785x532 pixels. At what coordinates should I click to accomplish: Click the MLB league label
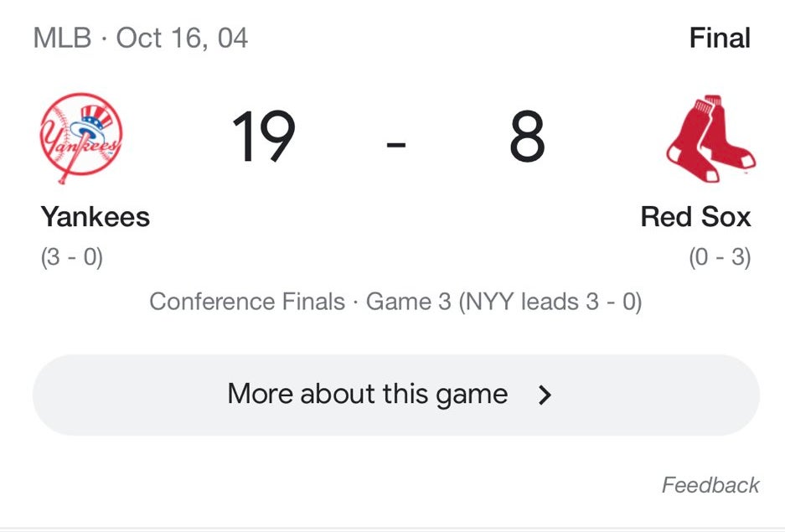(x=62, y=39)
